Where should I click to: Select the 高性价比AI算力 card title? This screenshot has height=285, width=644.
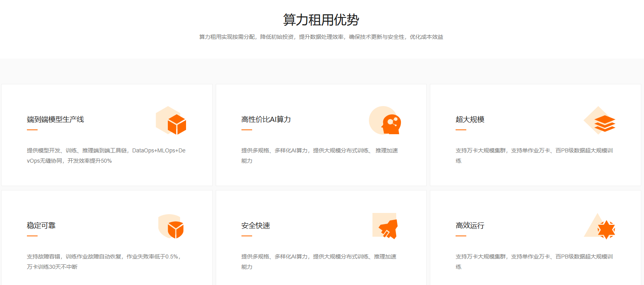click(x=266, y=120)
